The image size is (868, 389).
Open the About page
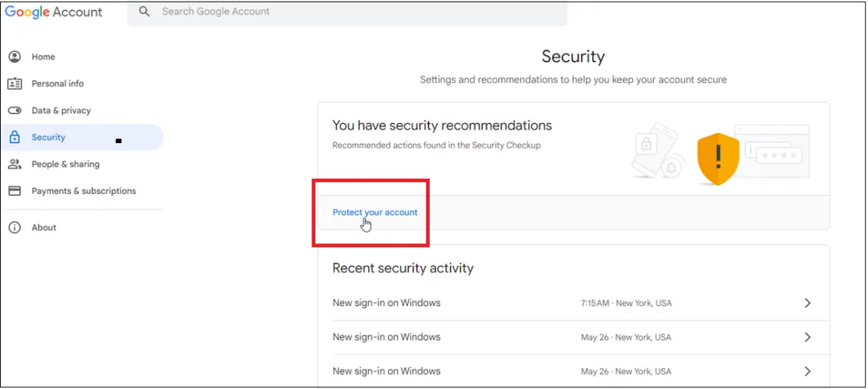[x=44, y=227]
